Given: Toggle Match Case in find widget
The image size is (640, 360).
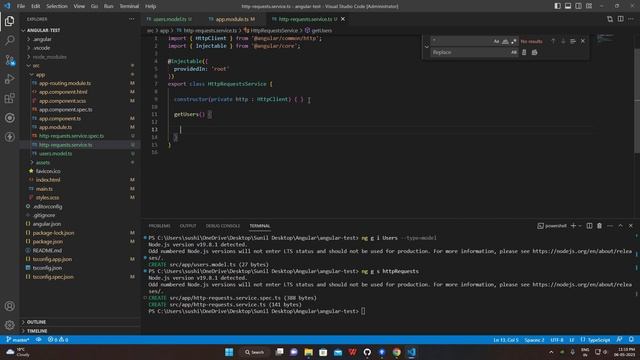Looking at the screenshot, I should click(496, 41).
